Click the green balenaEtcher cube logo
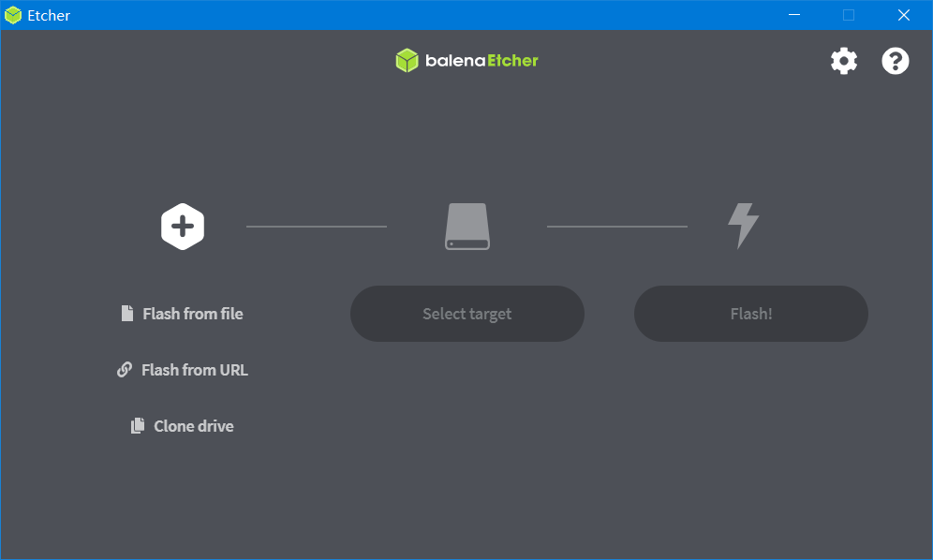Viewport: 933px width, 560px height. (x=407, y=61)
